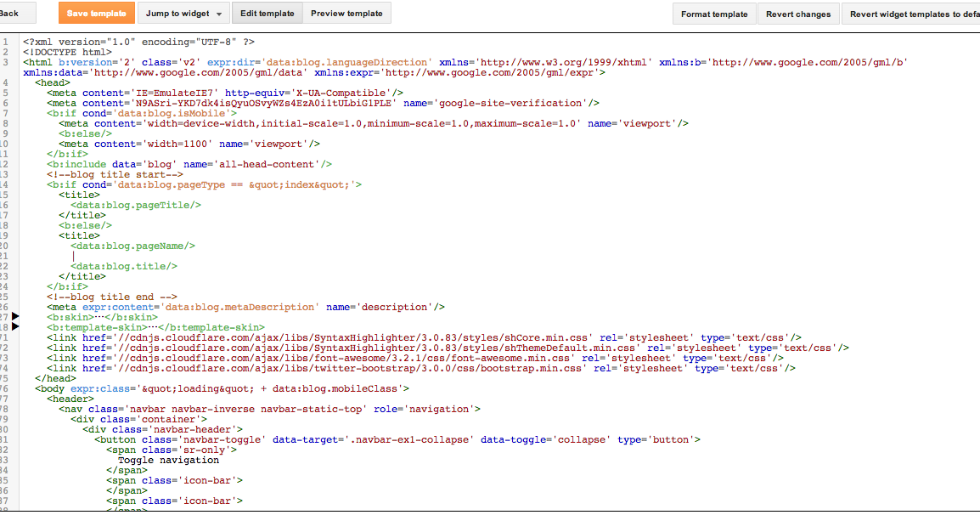Viewport: 980px width, 515px height.
Task: Click the Back button
Action: pos(14,13)
